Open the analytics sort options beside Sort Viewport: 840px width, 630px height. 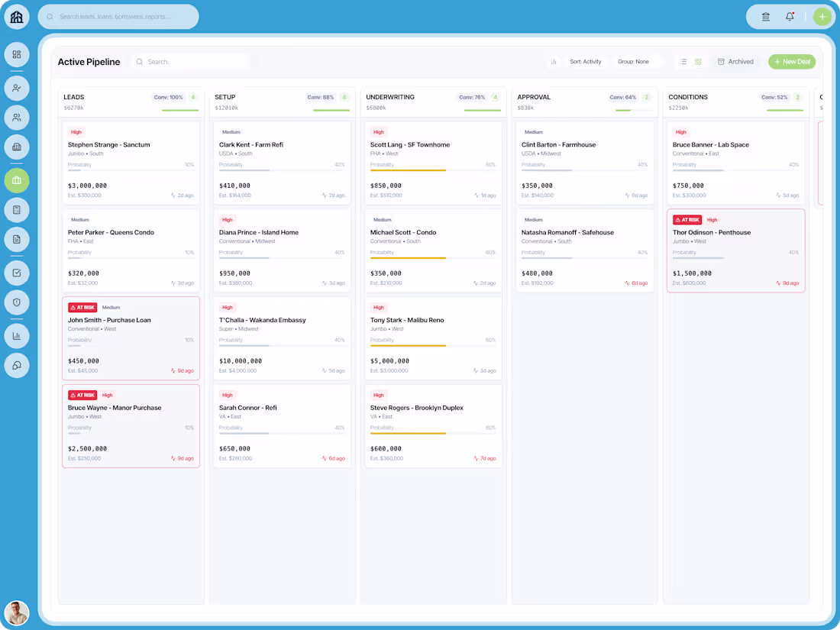pyautogui.click(x=553, y=61)
